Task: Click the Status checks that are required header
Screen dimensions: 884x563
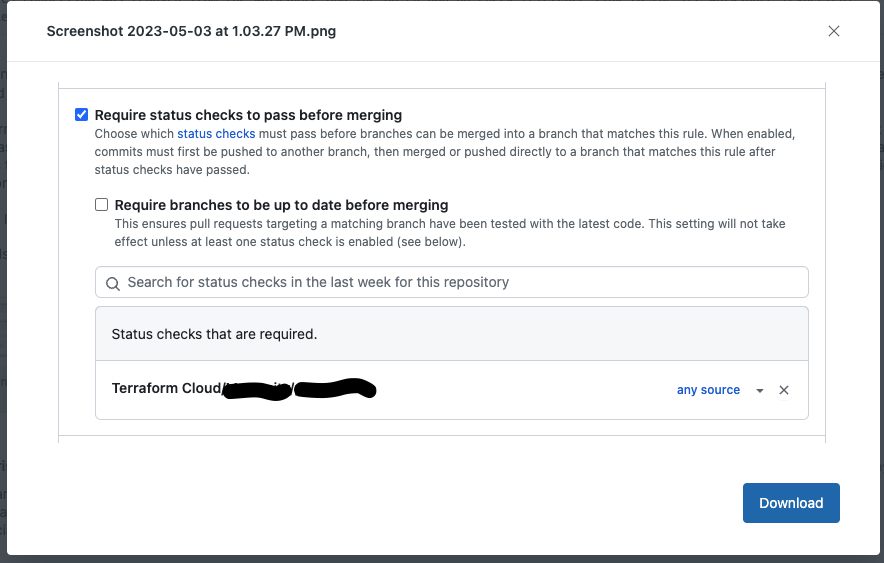Action: pos(214,334)
